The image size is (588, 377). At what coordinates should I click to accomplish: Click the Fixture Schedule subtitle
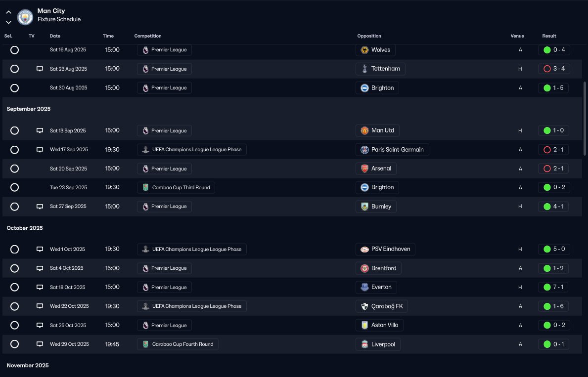pos(59,19)
